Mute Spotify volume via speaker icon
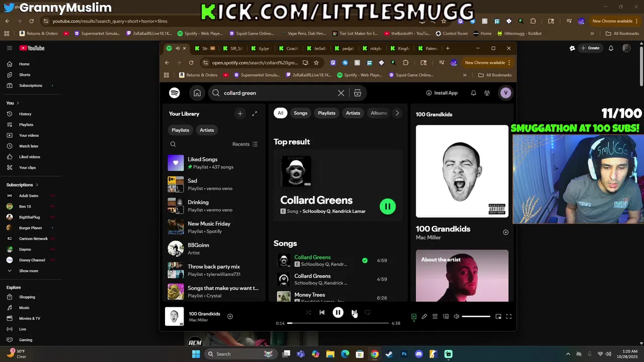This screenshot has width=644, height=362. pos(456,317)
